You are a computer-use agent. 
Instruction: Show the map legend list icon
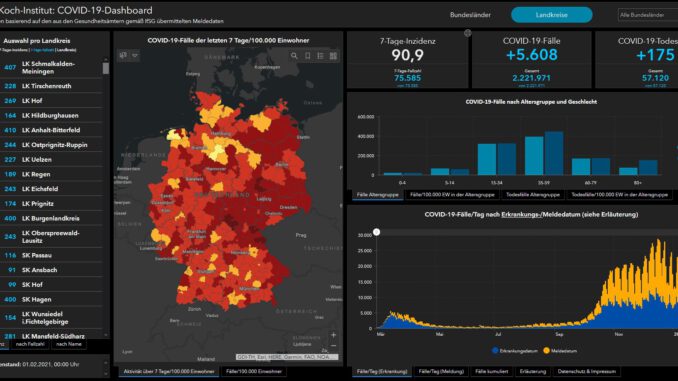pyautogui.click(x=320, y=56)
